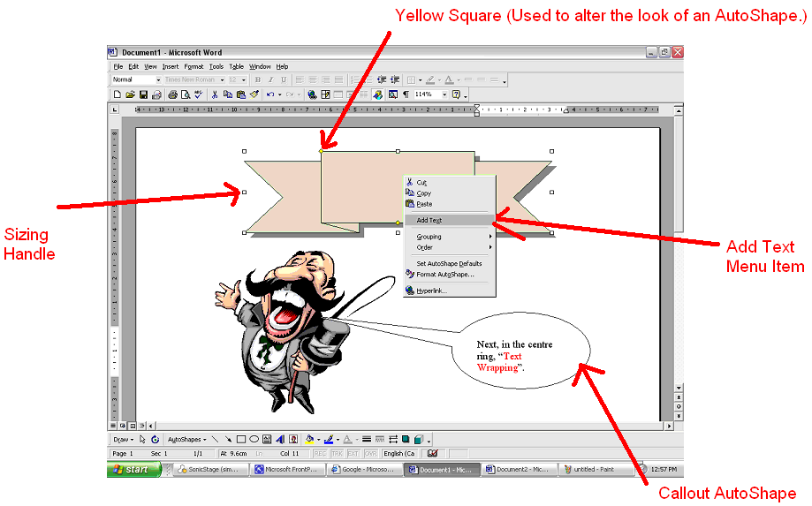Click the Paste clipboard icon in the toolbar
The image size is (812, 506).
241,94
